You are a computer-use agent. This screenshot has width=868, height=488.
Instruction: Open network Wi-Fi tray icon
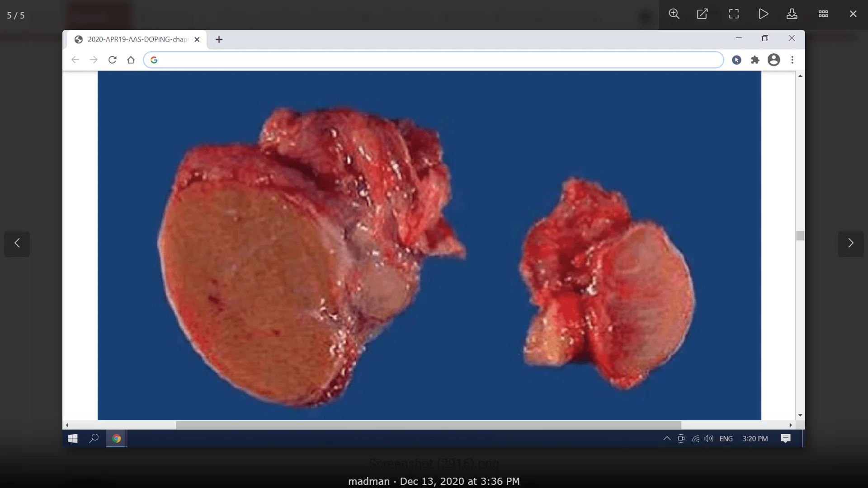695,438
